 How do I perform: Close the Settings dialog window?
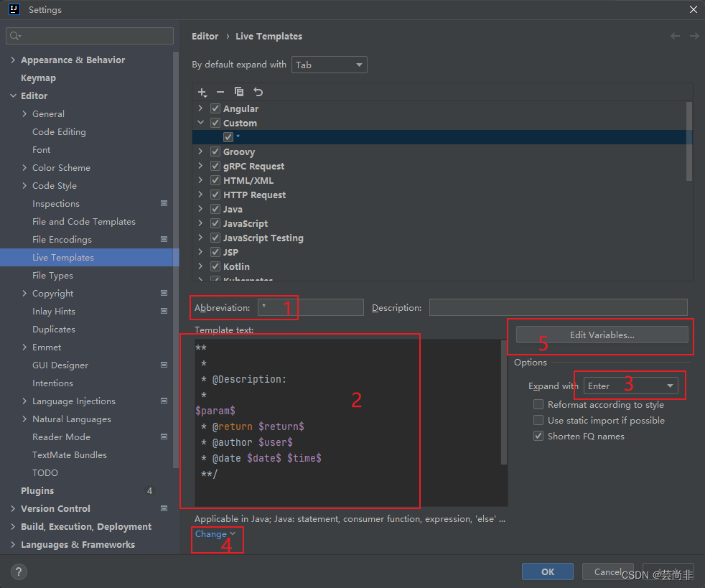694,9
